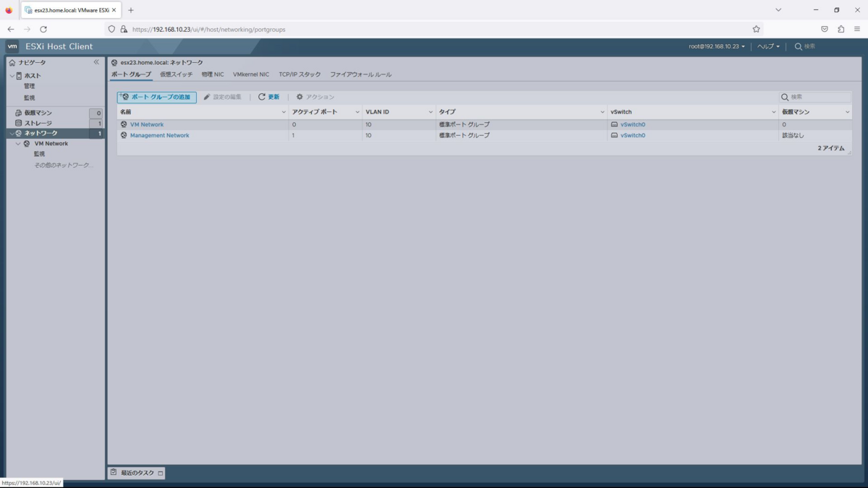Click the refresh arrow icon in toolbar
Viewport: 868px width, 488px height.
point(262,97)
